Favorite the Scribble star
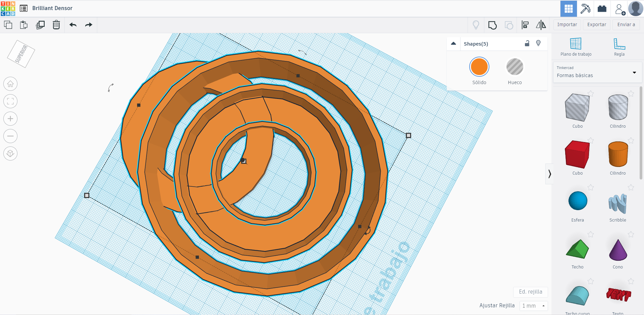This screenshot has height=315, width=644. coord(631,187)
